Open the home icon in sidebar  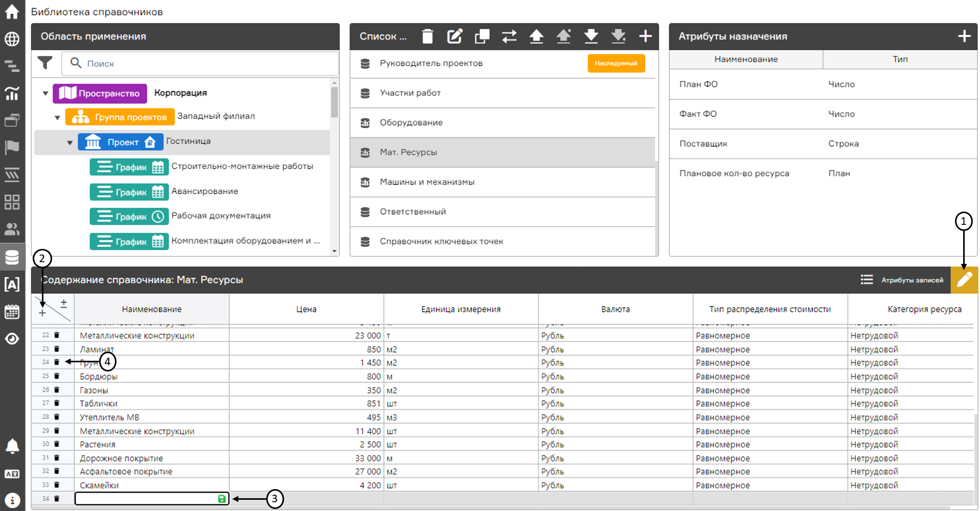point(12,11)
